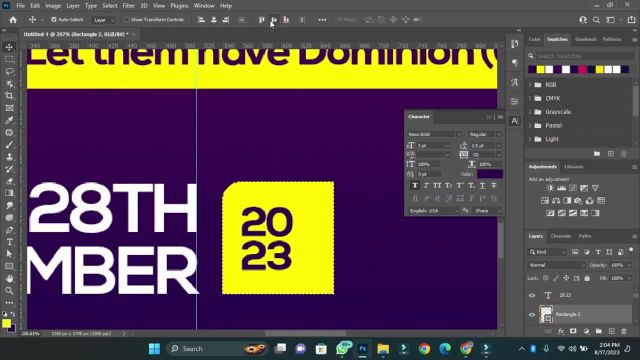The width and height of the screenshot is (640, 360).
Task: Click the yellow foreground color swatch
Action: click(6, 323)
